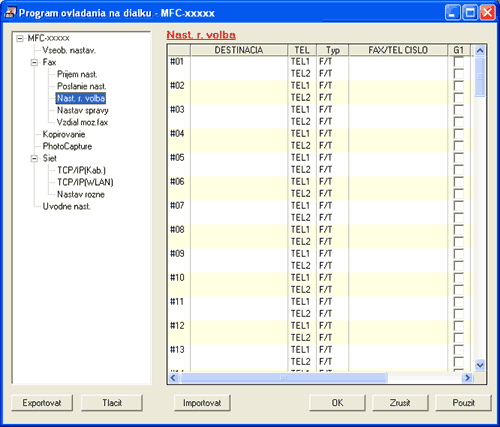The image size is (500, 427).
Task: Select Vseob. nastav. in the tree
Action: (x=69, y=50)
